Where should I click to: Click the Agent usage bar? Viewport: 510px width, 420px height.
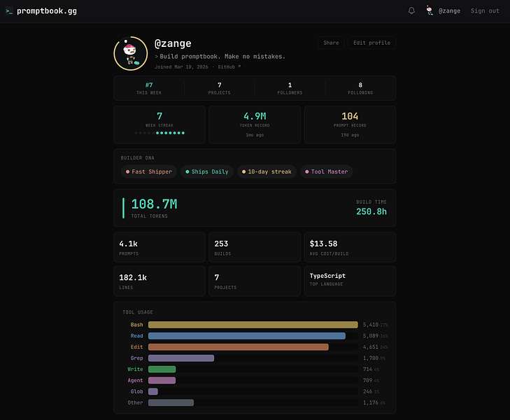point(162,380)
